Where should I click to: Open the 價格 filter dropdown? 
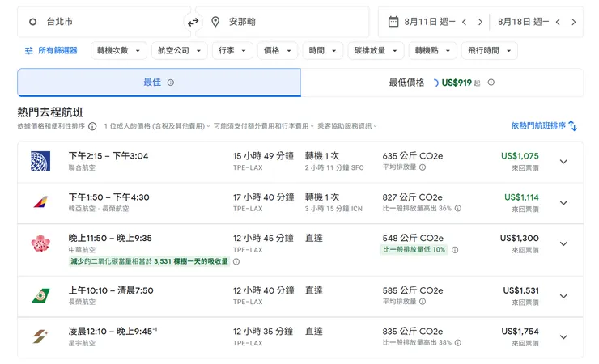[x=278, y=51]
